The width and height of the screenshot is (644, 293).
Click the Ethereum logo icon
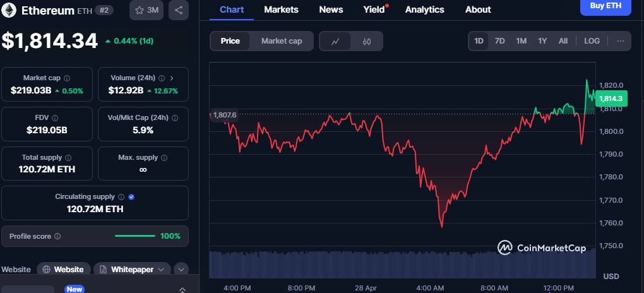coord(9,10)
